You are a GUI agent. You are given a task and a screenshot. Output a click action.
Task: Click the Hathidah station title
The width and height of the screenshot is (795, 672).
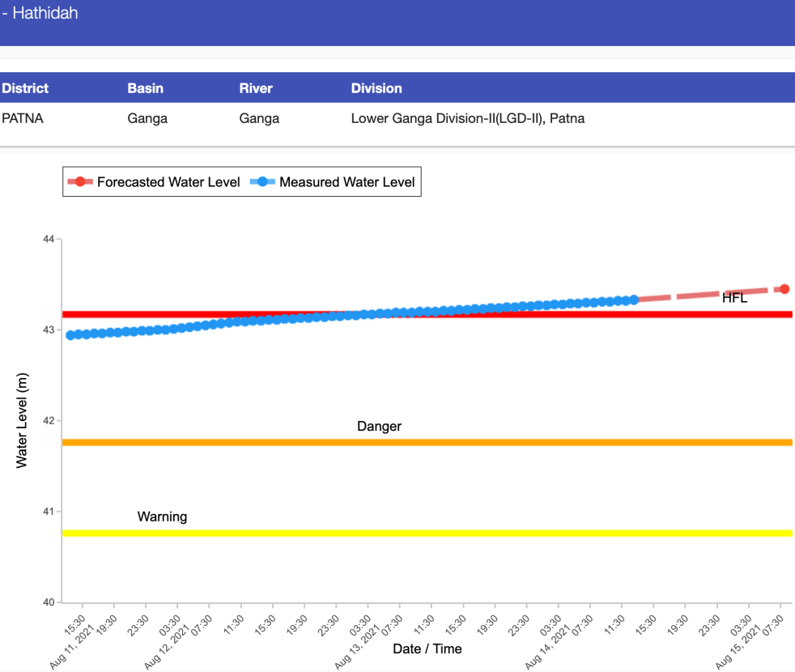click(x=40, y=14)
